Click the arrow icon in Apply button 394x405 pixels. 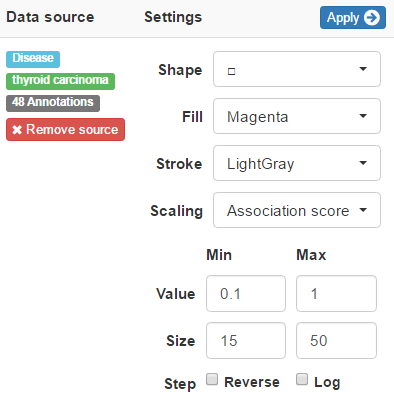[372, 18]
